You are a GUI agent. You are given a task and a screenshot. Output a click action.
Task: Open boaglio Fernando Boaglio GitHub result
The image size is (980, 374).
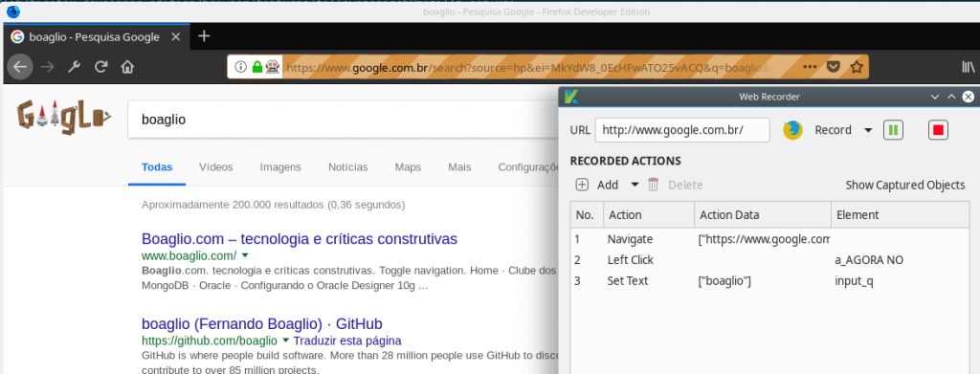[x=262, y=324]
